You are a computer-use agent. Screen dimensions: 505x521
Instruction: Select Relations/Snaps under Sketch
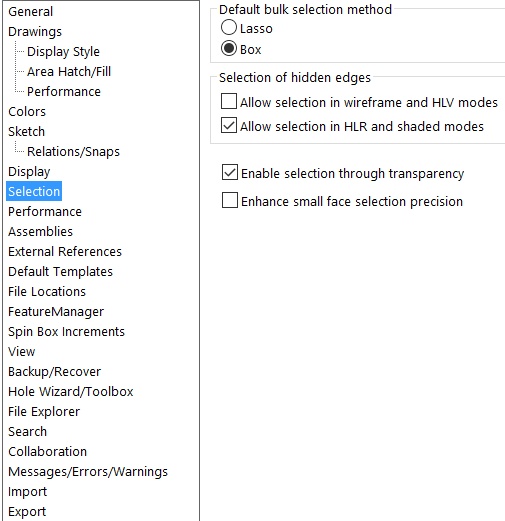(73, 152)
